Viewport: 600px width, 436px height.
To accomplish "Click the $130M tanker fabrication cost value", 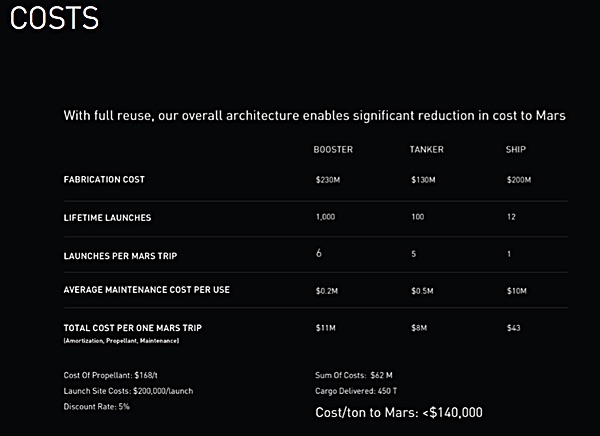I will pos(423,180).
